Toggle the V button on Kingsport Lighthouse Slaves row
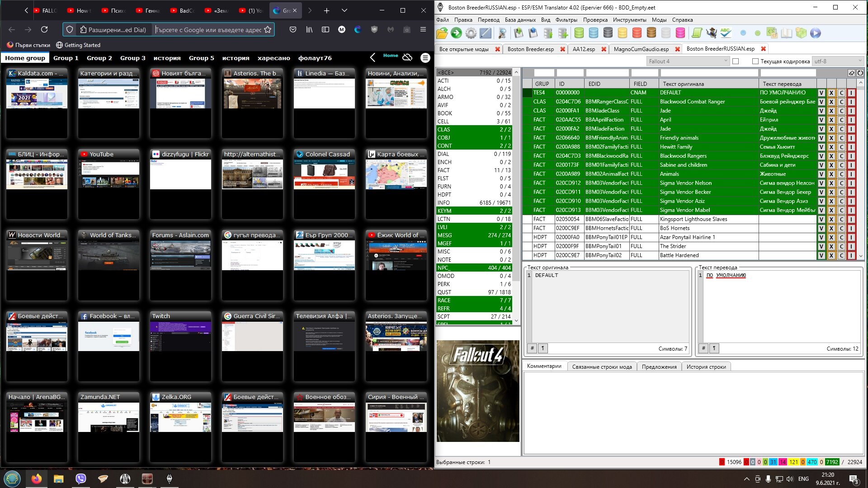The image size is (868, 488). pyautogui.click(x=821, y=219)
